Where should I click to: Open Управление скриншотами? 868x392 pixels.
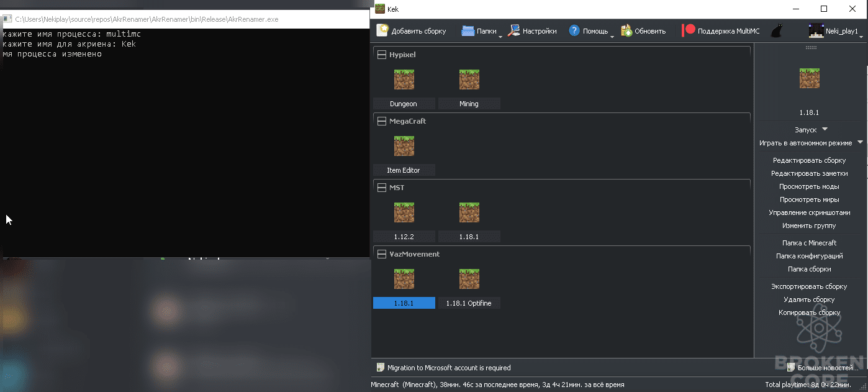[x=809, y=212]
